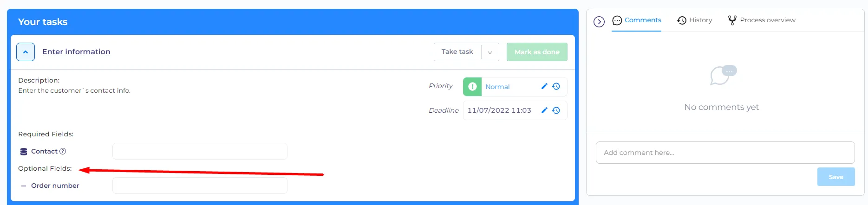The image size is (868, 205).
Task: Open the Take task dropdown arrow
Action: 490,52
